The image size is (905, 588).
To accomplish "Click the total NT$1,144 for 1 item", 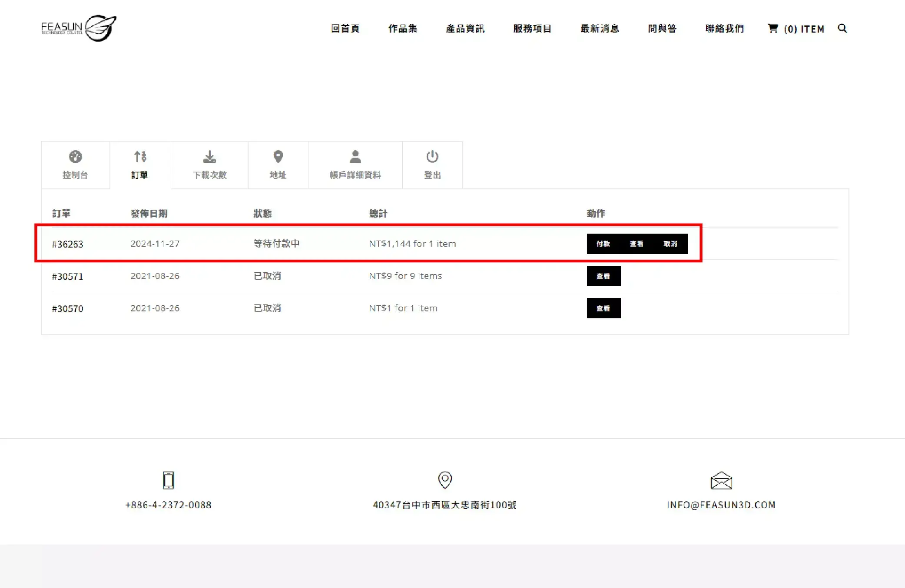I will tap(412, 244).
